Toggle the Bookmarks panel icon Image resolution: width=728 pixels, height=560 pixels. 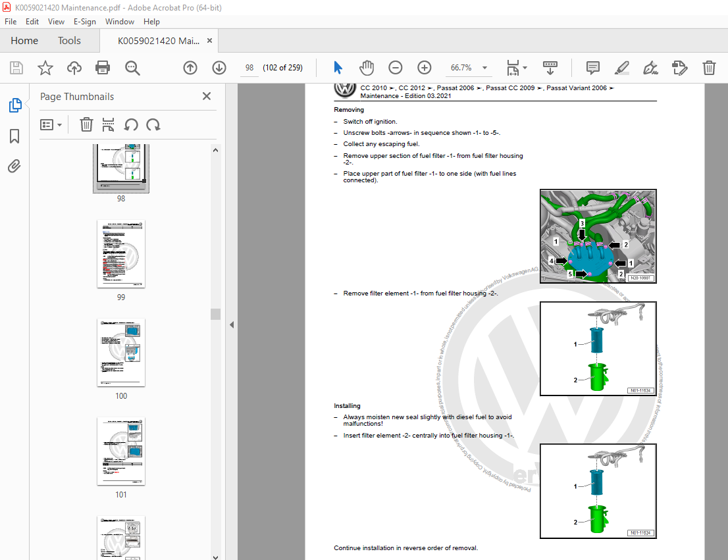[14, 136]
